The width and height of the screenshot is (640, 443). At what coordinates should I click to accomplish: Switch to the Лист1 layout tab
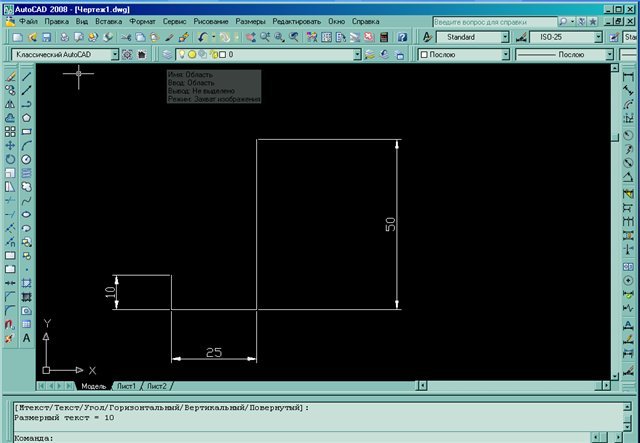click(126, 385)
